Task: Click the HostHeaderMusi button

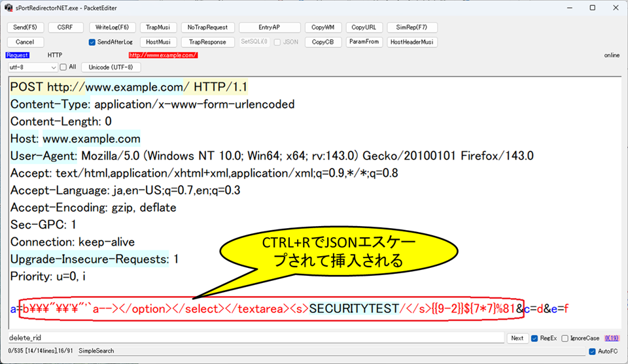Action: [x=411, y=42]
